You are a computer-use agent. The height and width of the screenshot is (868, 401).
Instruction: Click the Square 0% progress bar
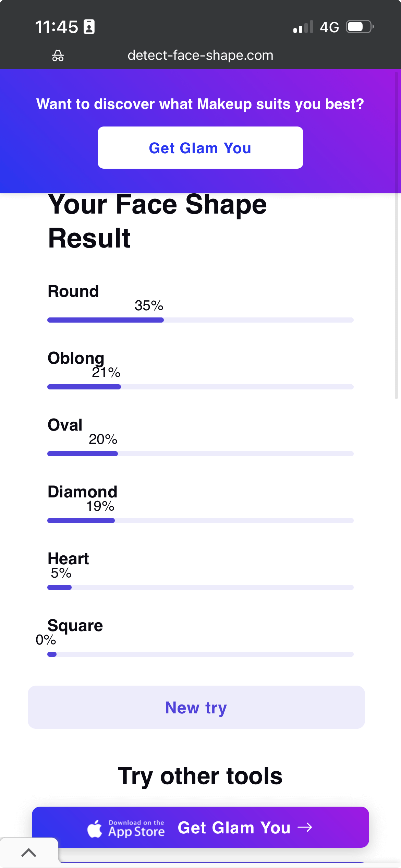[x=200, y=654]
